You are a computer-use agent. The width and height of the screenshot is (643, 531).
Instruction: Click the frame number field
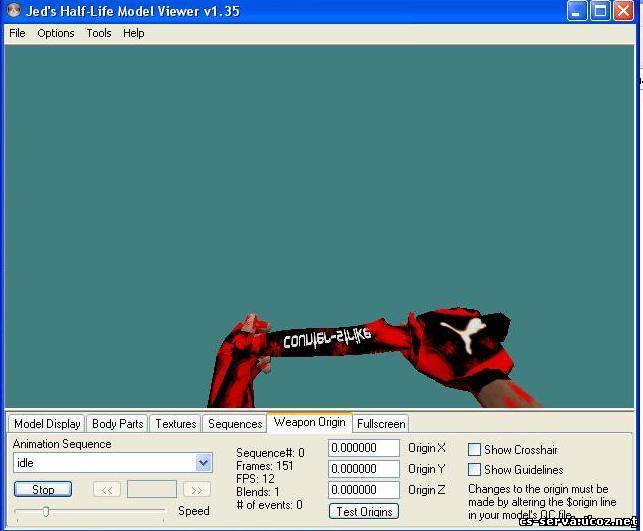pos(152,489)
